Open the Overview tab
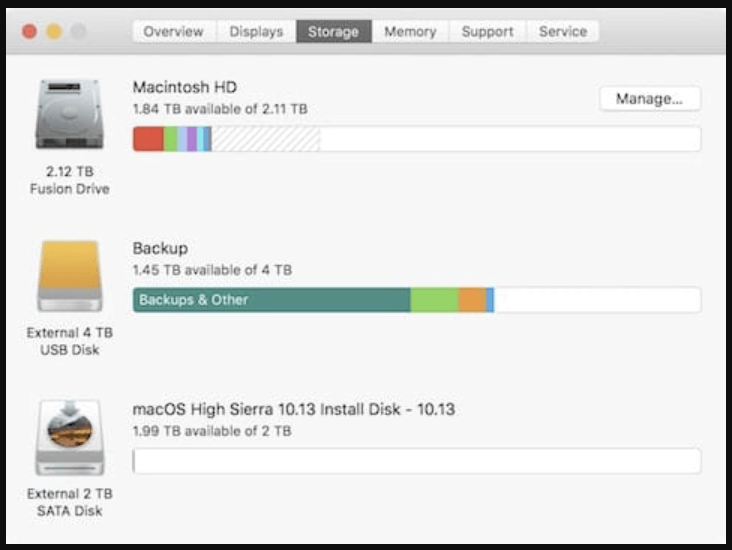 pos(174,32)
